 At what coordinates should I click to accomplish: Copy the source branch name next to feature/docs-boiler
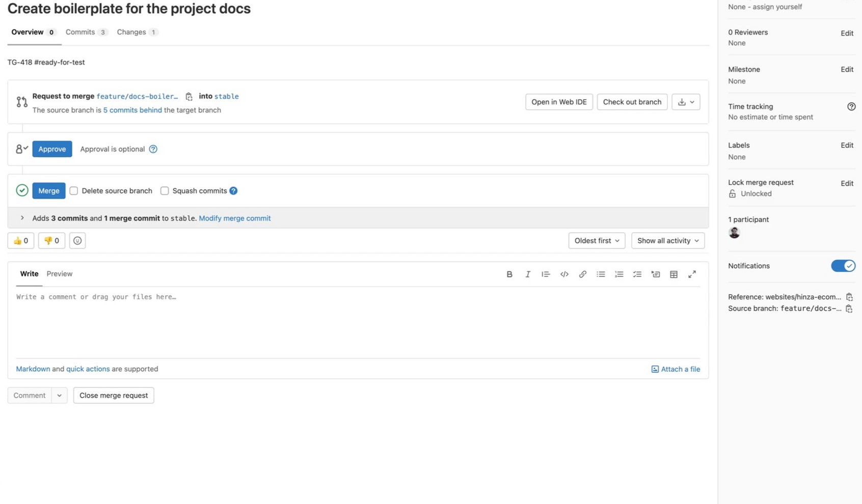pos(189,97)
